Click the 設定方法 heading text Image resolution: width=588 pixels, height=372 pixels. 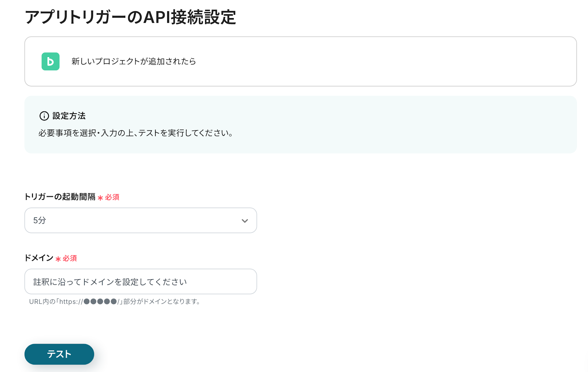(x=69, y=116)
